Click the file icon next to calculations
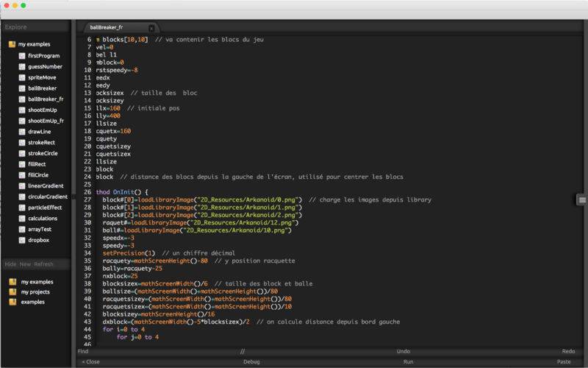The image size is (588, 368). coord(22,219)
